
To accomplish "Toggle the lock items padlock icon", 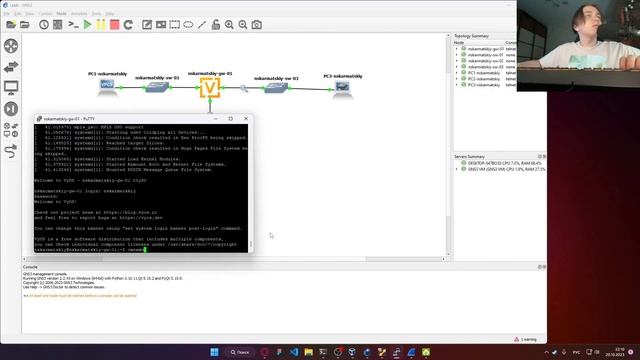I will point(216,25).
